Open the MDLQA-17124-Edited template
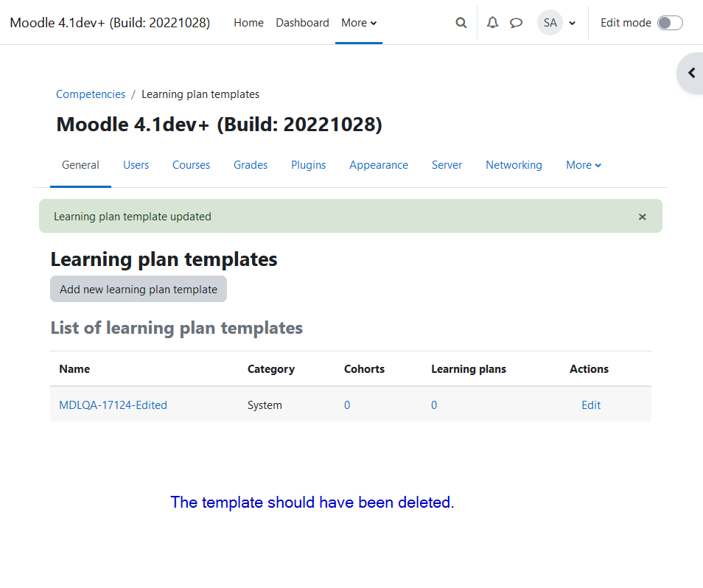 (113, 405)
